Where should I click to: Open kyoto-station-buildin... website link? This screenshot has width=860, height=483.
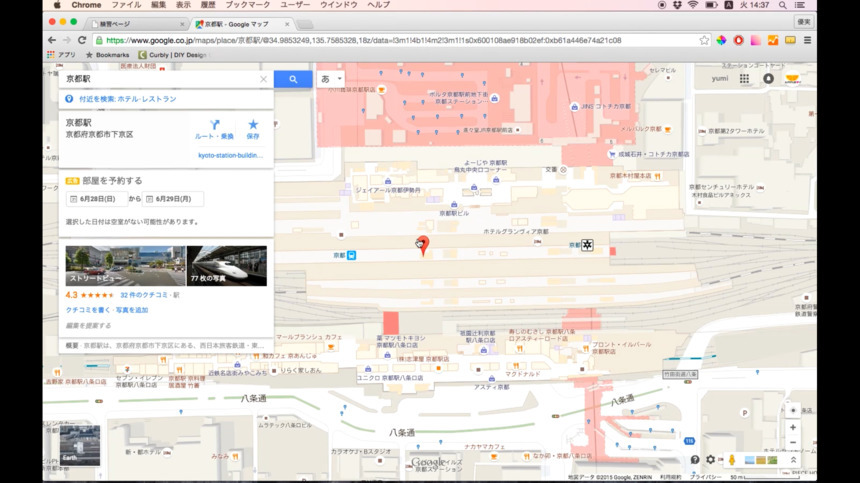[230, 155]
